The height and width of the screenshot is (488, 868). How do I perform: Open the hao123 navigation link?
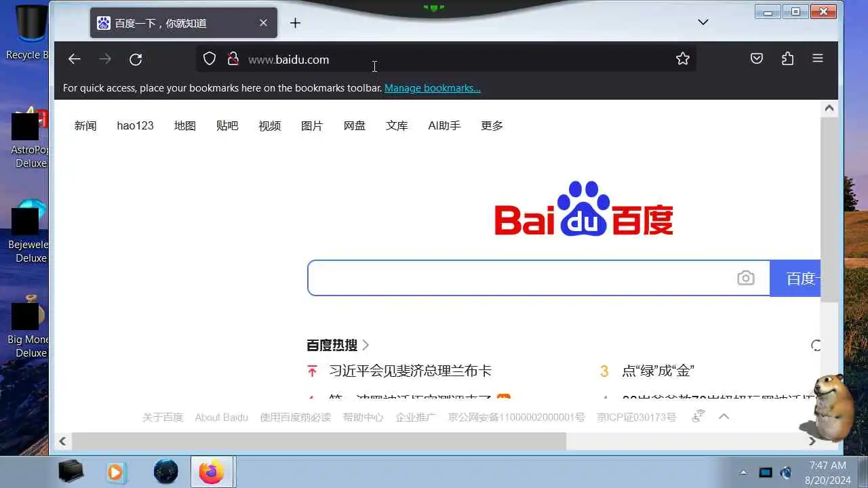point(135,125)
